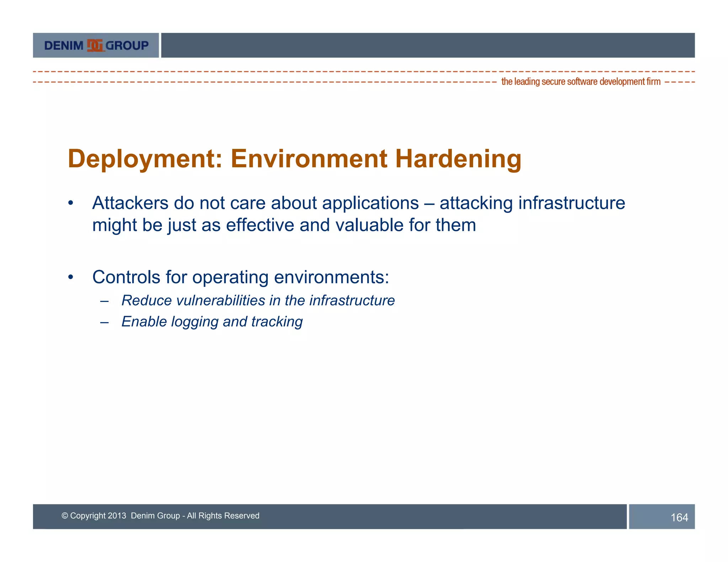This screenshot has height=562, width=728.
Task: Click the first bullet point marker
Action: [x=71, y=204]
